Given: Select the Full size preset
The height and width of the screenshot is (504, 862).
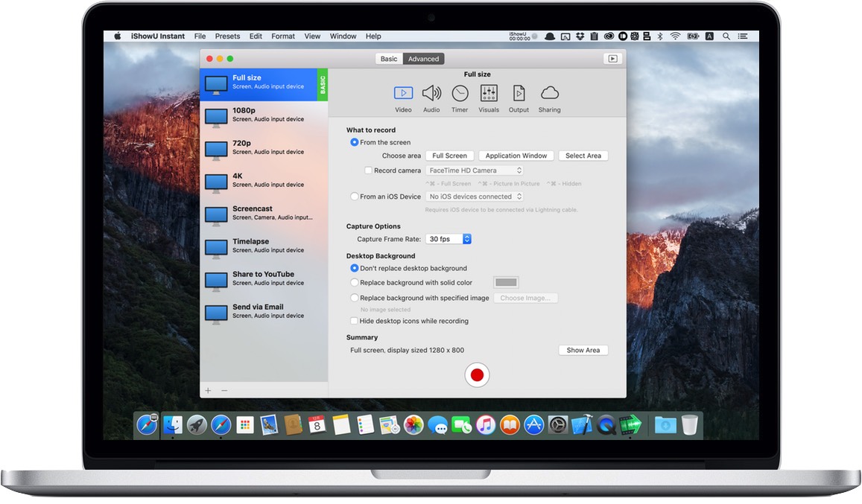Looking at the screenshot, I should pyautogui.click(x=264, y=85).
